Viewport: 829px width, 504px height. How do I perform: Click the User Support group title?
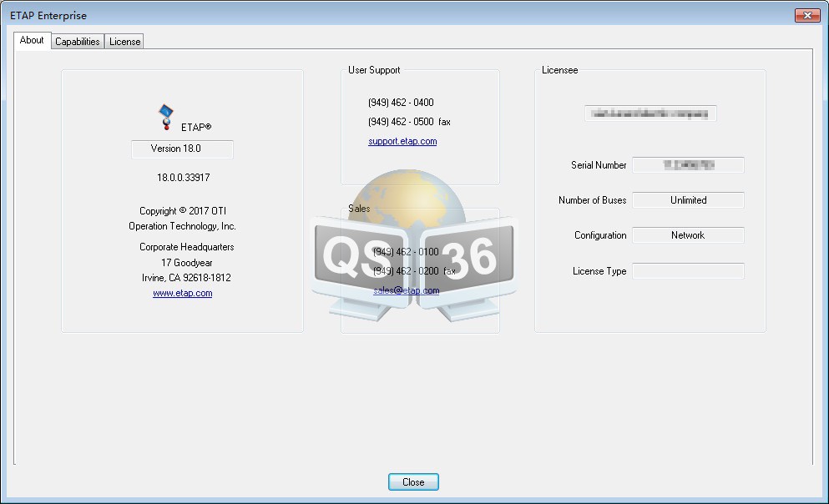click(374, 70)
